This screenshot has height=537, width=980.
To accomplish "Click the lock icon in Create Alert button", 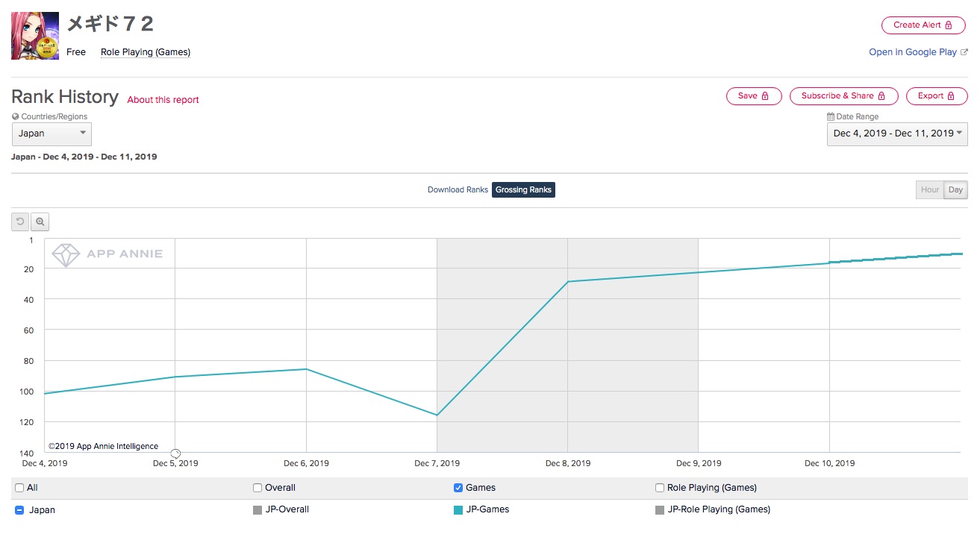I will click(x=949, y=25).
